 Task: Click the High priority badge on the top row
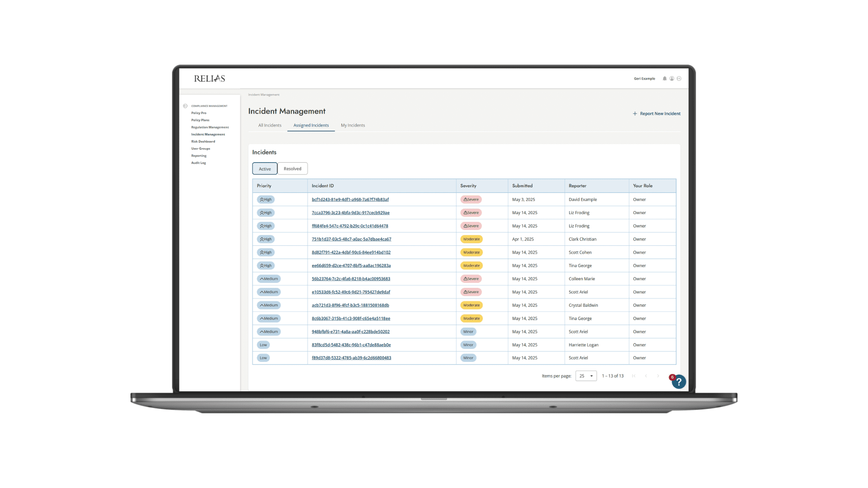(265, 199)
